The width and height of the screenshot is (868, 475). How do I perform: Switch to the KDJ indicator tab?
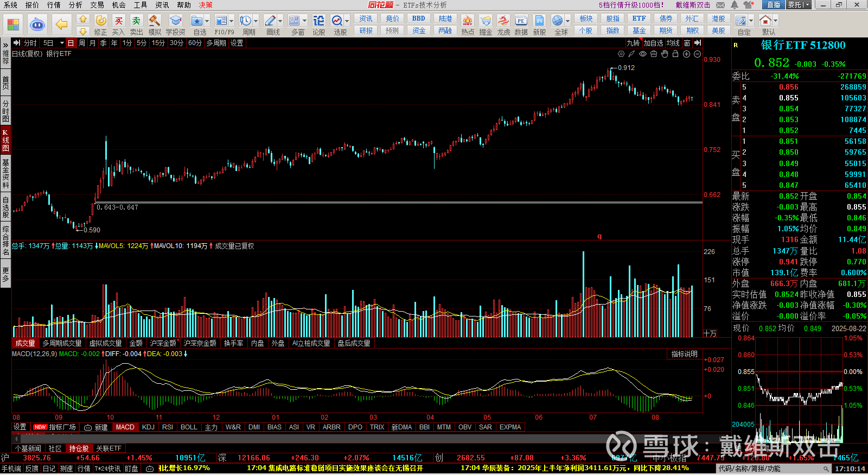point(148,427)
